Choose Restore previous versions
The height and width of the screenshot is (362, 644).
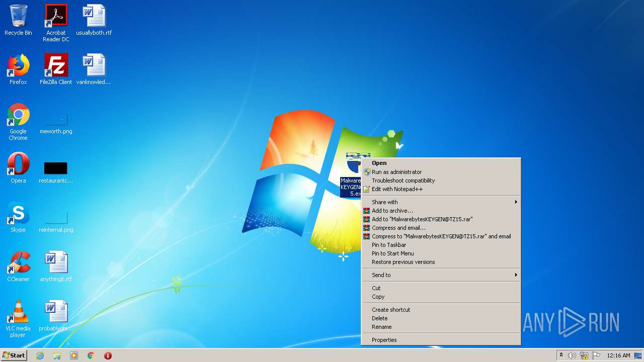(x=441, y=262)
